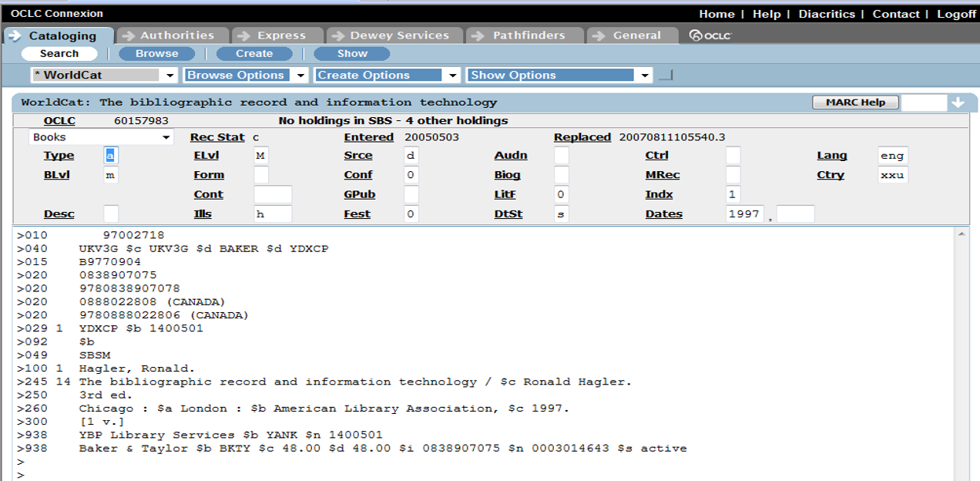Click the Lang input field containing eng
This screenshot has width=980, height=481.
892,156
